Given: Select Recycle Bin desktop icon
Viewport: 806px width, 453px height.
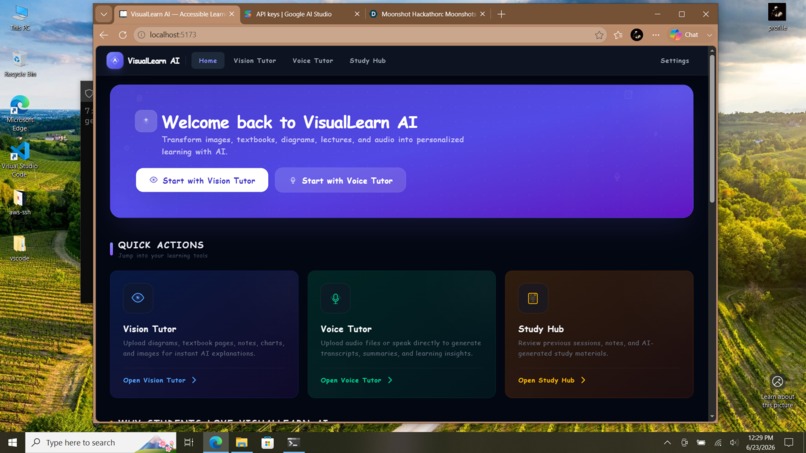Looking at the screenshot, I should (x=20, y=64).
